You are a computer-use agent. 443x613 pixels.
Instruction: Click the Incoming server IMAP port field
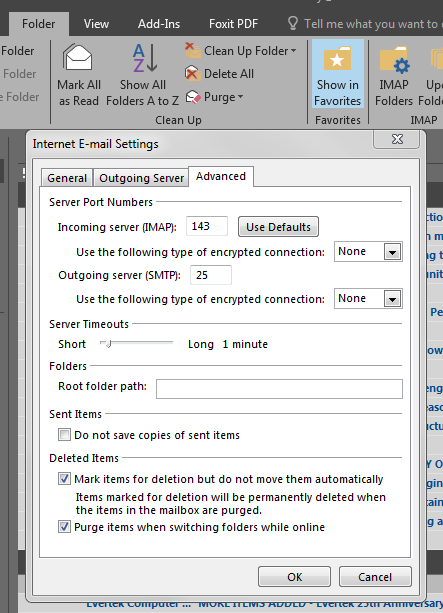point(207,226)
